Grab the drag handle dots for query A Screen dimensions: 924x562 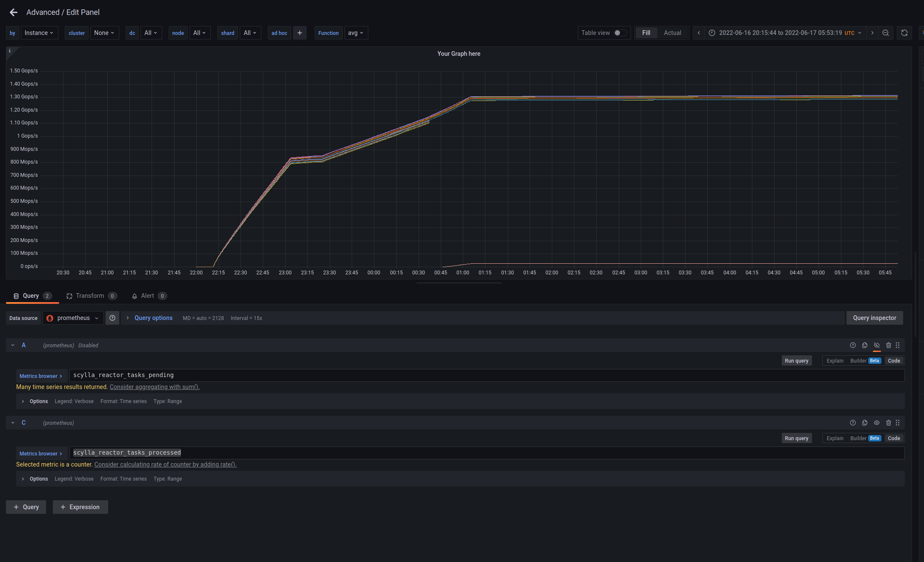(x=898, y=345)
